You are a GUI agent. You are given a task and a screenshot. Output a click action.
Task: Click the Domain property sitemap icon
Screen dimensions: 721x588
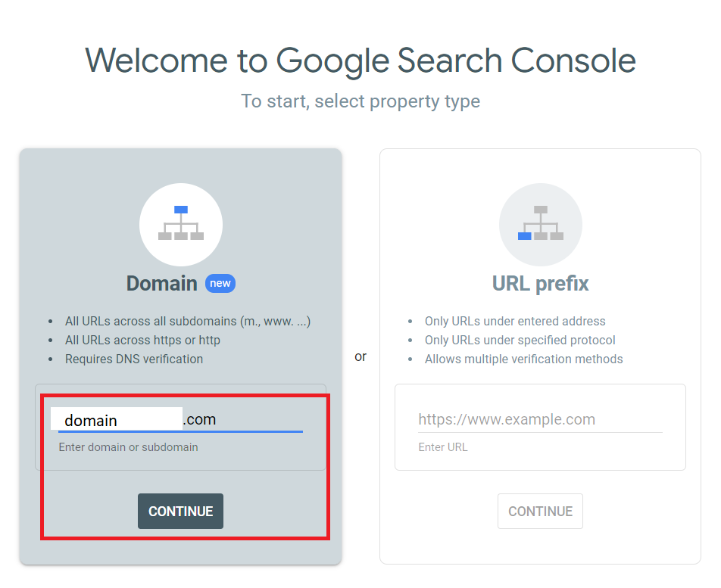tap(181, 224)
